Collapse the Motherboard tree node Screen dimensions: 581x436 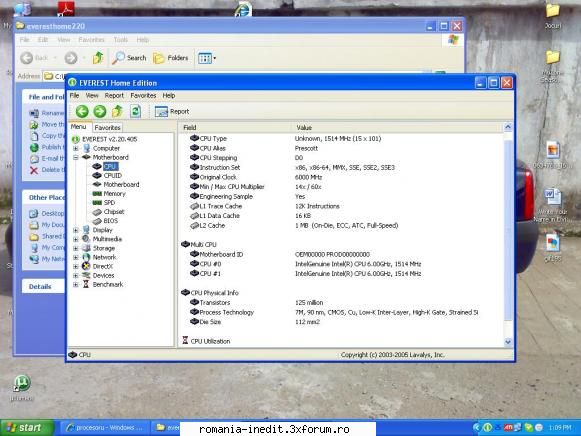pos(76,157)
